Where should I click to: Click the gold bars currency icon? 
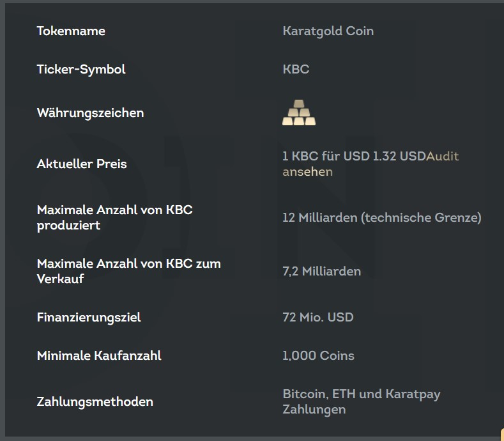(x=299, y=112)
